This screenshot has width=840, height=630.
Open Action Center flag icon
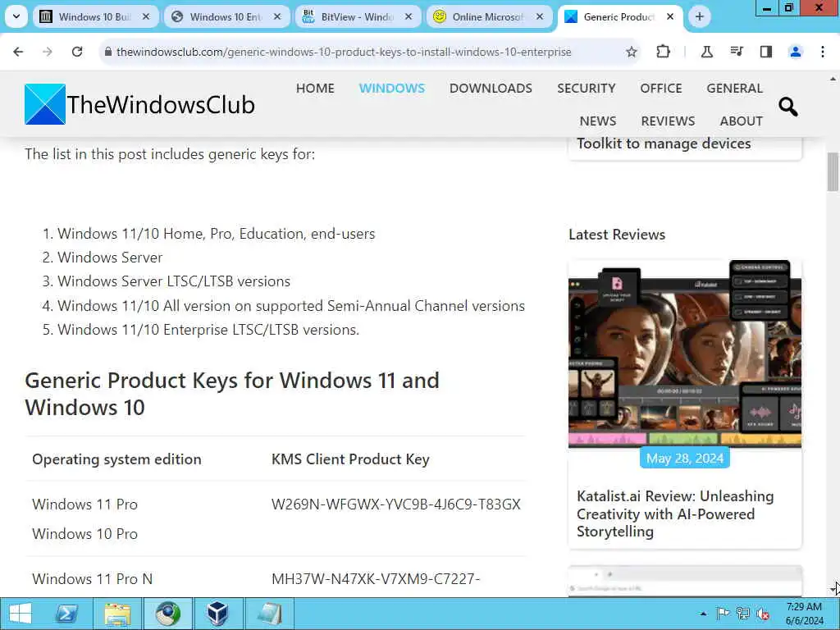tap(723, 614)
